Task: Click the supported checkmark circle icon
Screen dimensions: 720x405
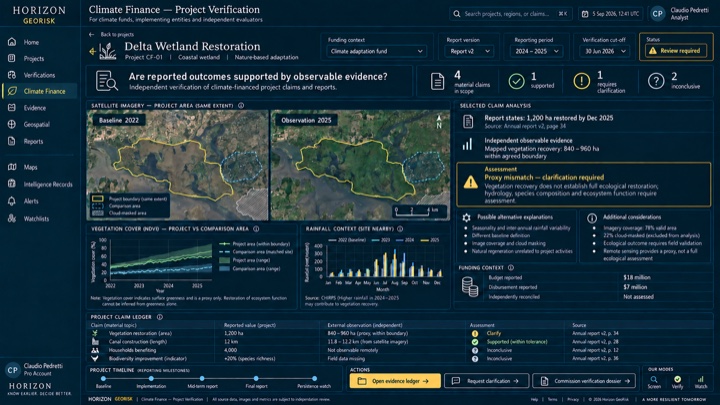Action: (517, 81)
